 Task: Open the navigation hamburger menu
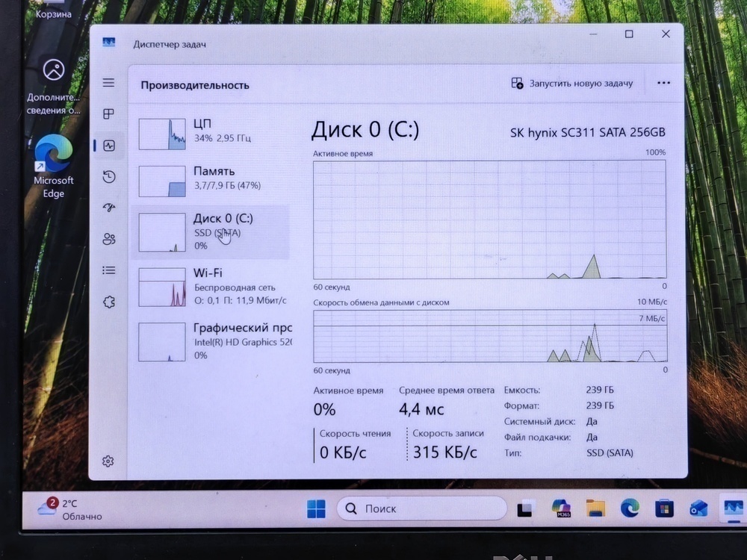pos(108,83)
